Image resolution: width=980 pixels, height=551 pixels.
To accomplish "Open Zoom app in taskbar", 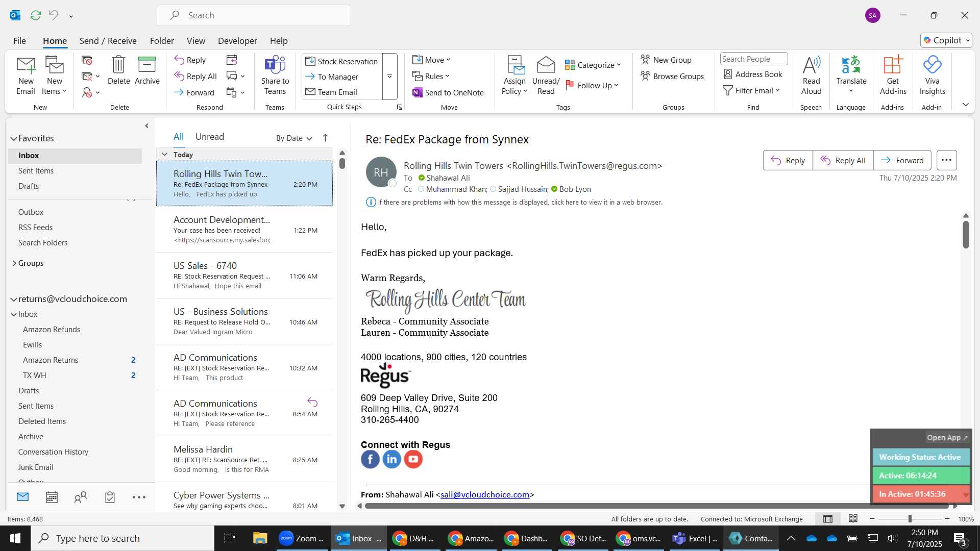I will tap(302, 538).
